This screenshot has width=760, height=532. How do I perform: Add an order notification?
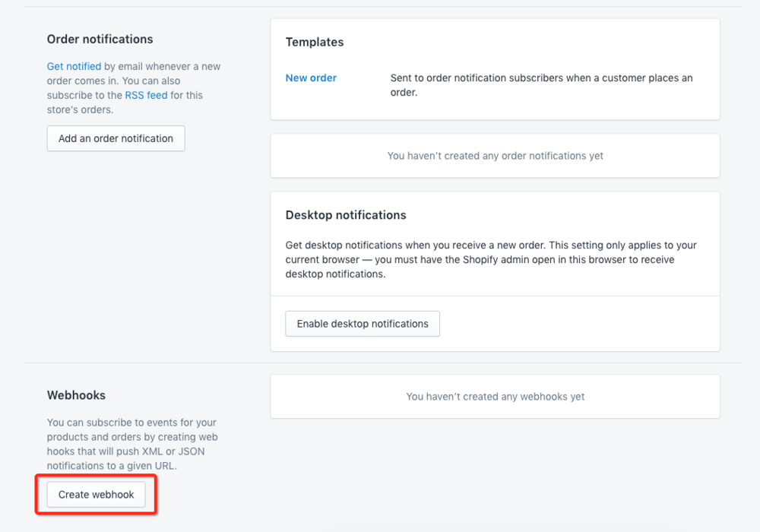116,138
